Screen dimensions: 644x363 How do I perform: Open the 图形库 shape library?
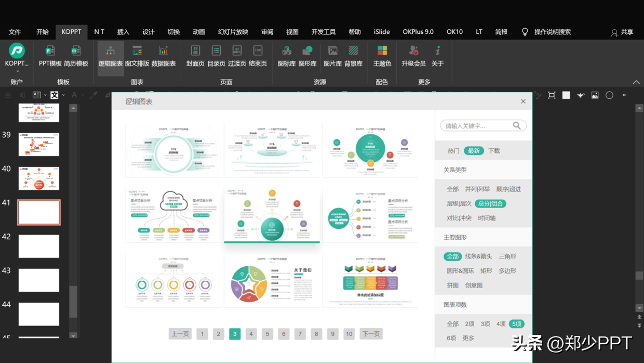307,57
